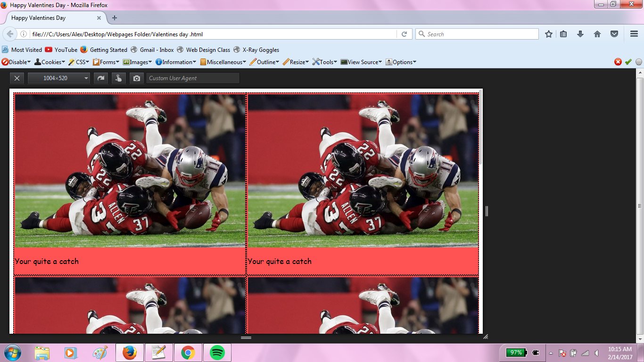This screenshot has width=644, height=362.
Task: Open a new tab with plus button
Action: coord(115,18)
